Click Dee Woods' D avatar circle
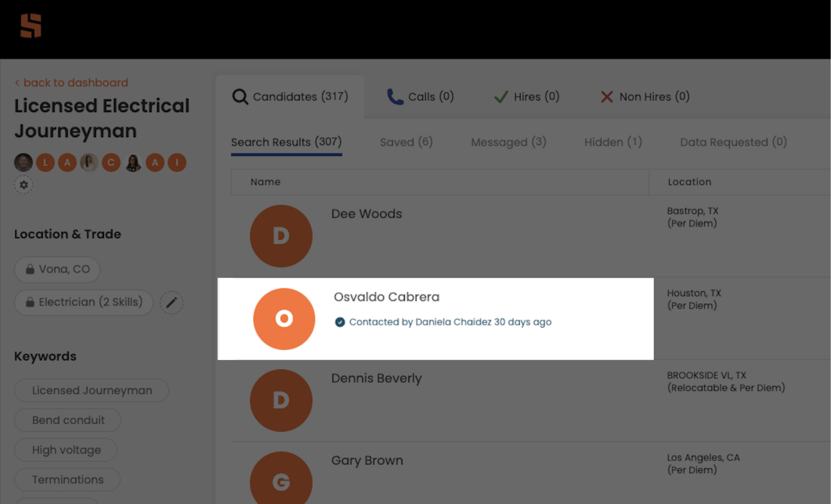 tap(281, 236)
